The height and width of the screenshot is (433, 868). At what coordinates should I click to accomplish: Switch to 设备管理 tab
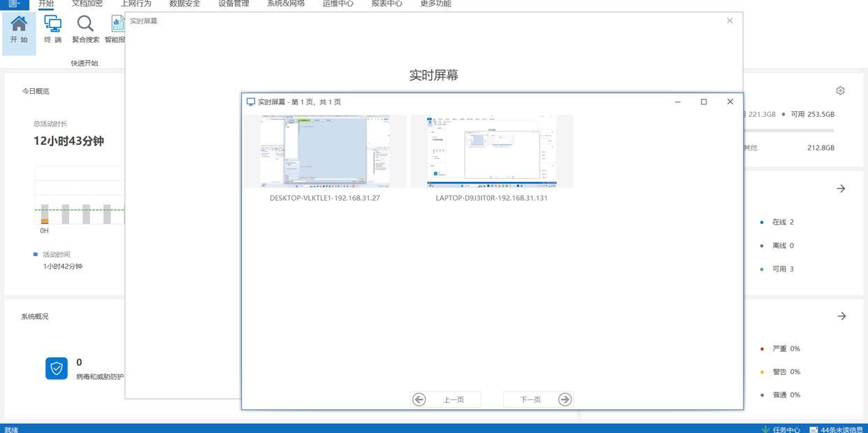[x=234, y=3]
